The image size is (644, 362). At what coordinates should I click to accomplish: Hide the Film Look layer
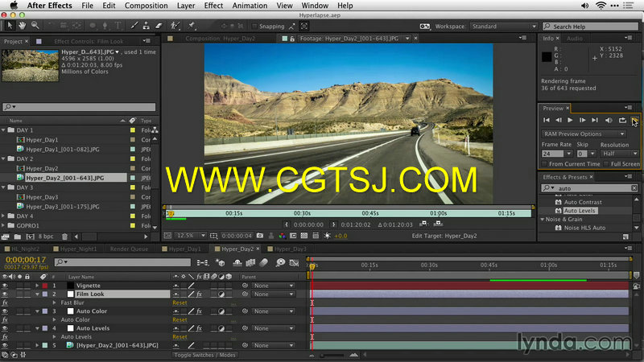click(x=5, y=294)
